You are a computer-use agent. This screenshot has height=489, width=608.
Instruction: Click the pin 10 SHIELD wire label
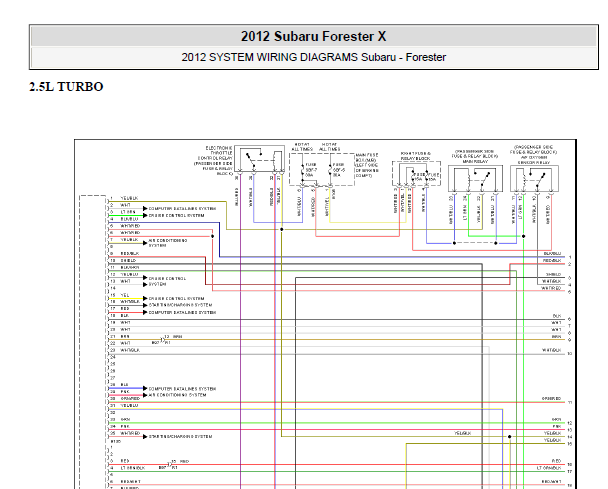pos(128,261)
